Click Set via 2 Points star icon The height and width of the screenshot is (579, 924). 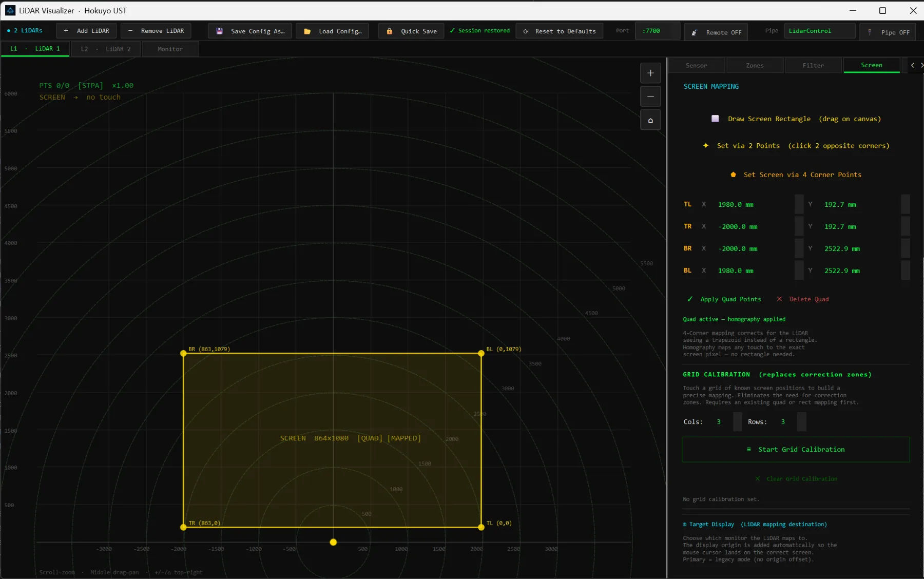click(706, 146)
